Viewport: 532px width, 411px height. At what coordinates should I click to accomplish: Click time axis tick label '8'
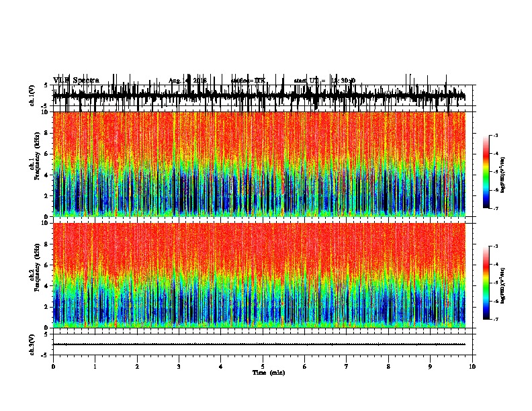388,367
